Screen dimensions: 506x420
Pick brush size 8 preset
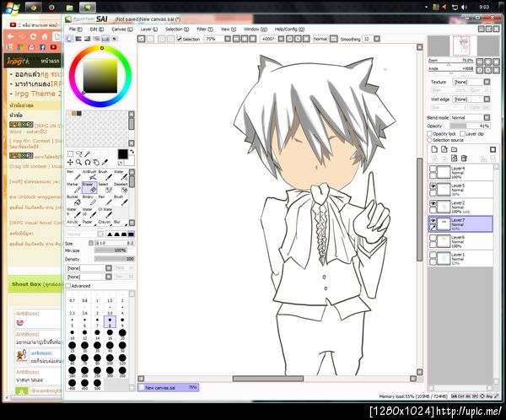click(x=110, y=322)
